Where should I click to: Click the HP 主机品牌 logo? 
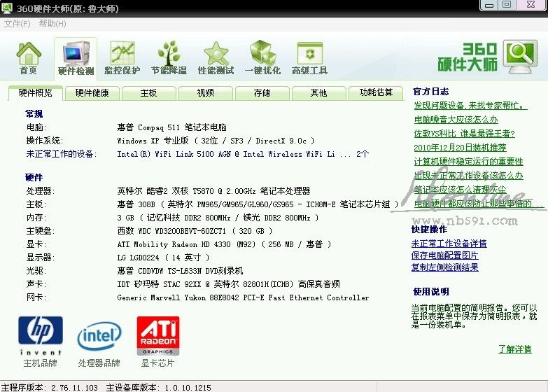click(x=41, y=335)
